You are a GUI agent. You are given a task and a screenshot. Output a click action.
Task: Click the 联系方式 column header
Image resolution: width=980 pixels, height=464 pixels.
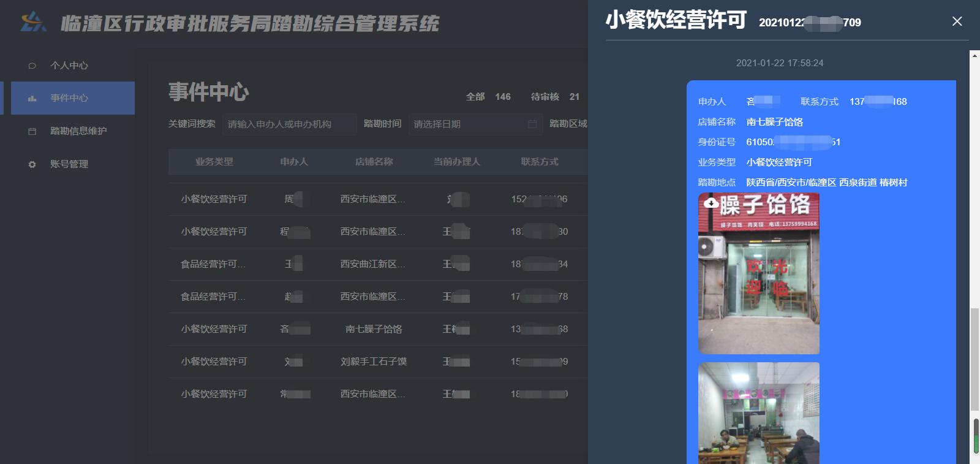pos(540,162)
